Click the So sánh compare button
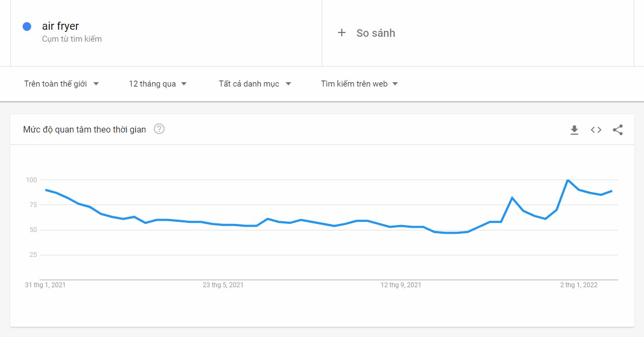644x337 pixels. [375, 33]
